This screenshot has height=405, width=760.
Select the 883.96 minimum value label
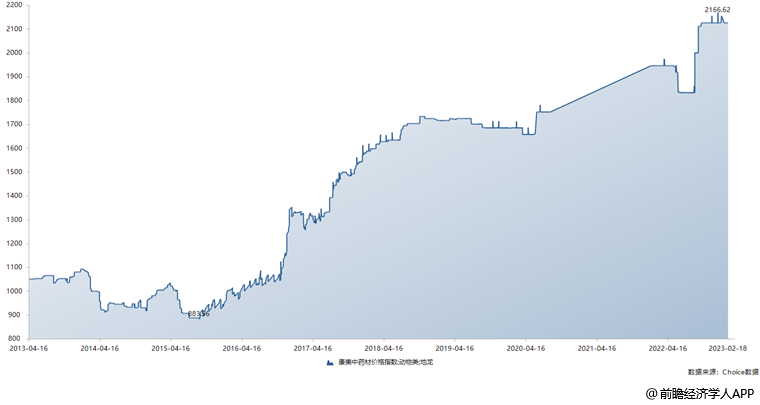pos(199,314)
